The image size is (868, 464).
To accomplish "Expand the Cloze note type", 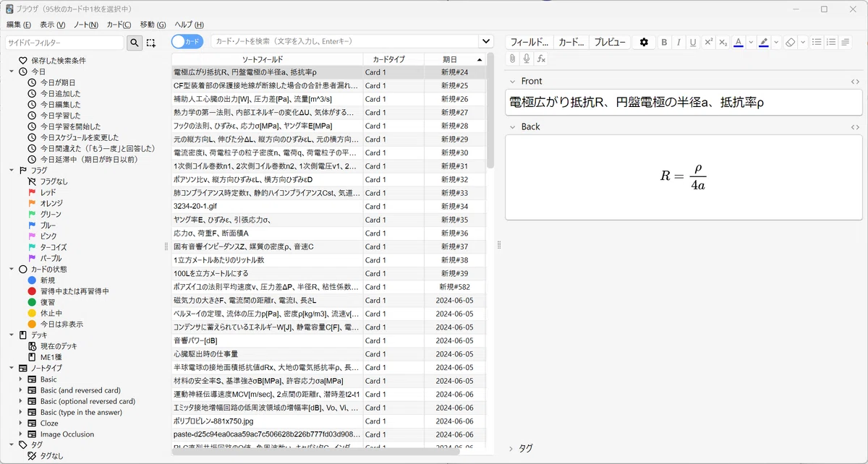I will pos(21,423).
